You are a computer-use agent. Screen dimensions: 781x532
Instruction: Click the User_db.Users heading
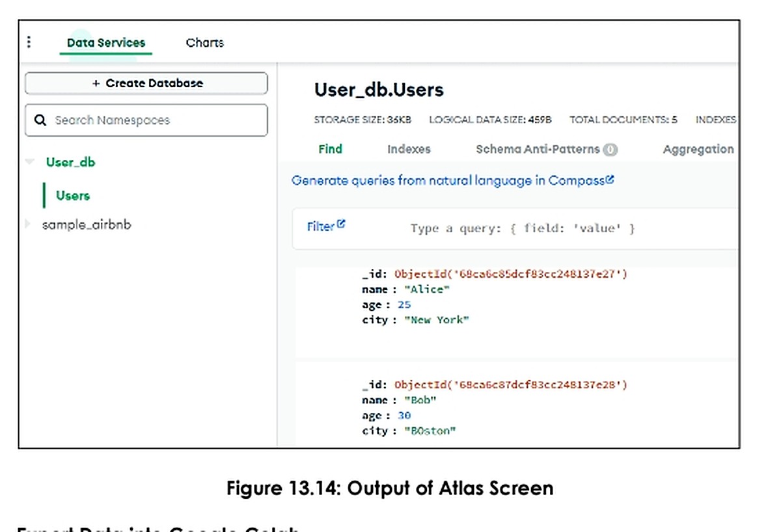[x=379, y=90]
